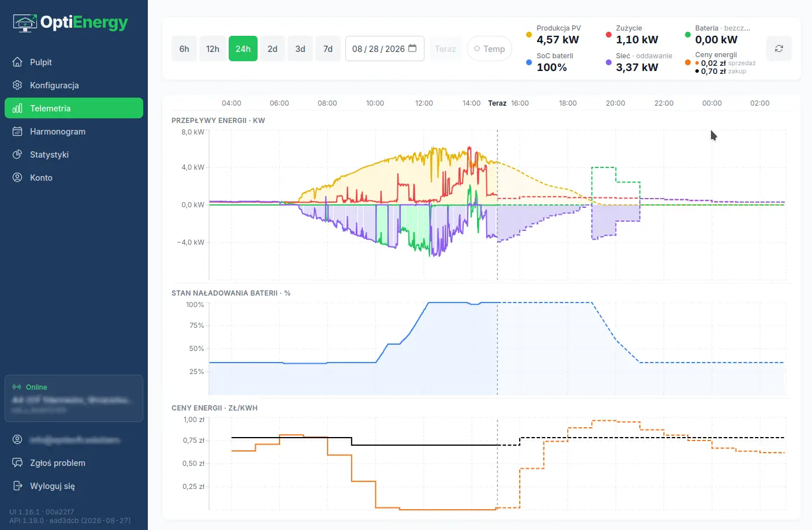The width and height of the screenshot is (812, 530).
Task: Click the Teraz button
Action: [445, 48]
